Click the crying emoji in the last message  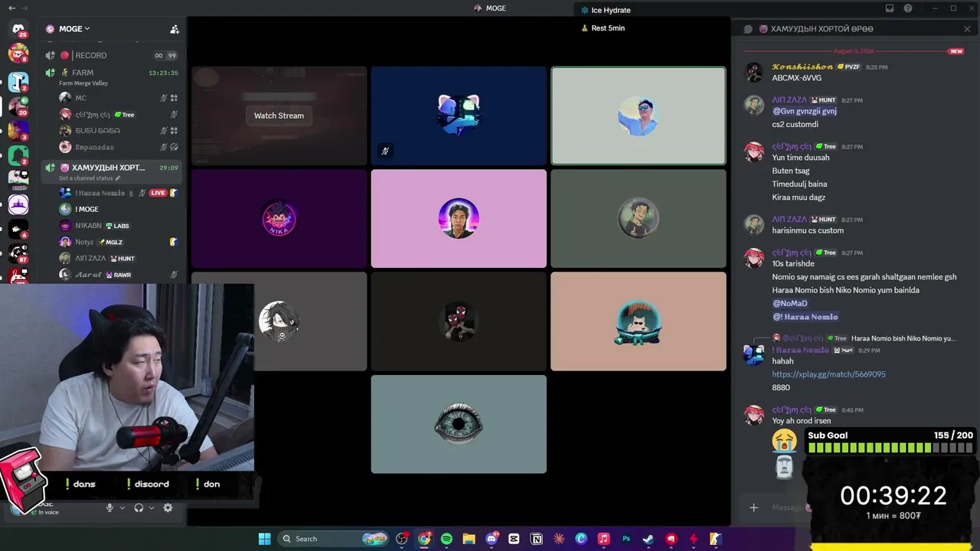(x=784, y=439)
